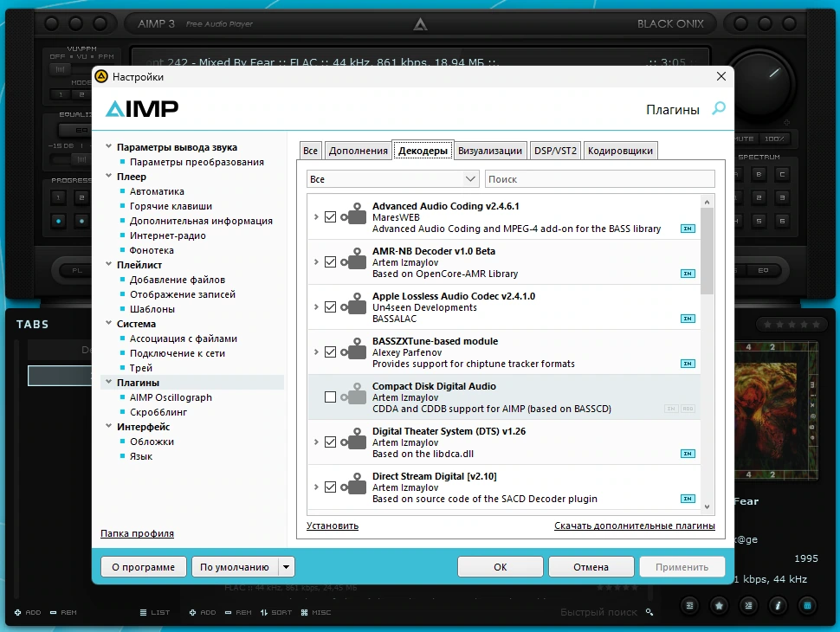
Task: Click the AMR-NB Decoder plugin icon
Action: click(x=353, y=258)
